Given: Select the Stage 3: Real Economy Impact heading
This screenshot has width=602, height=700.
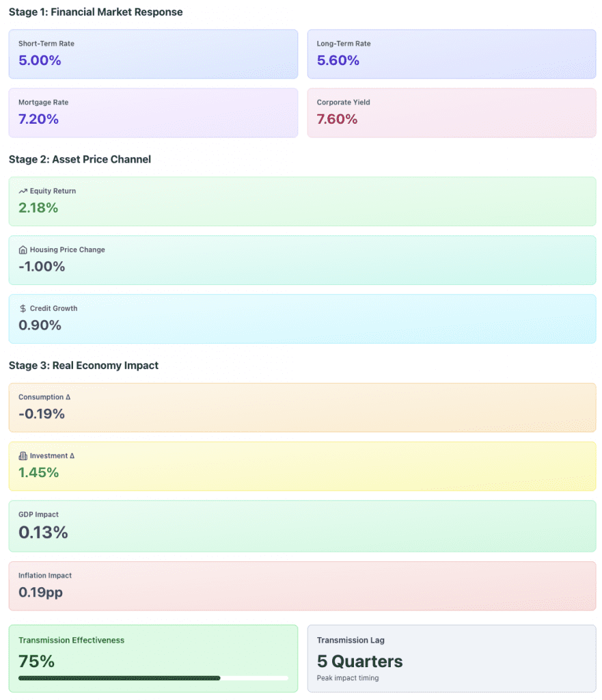Looking at the screenshot, I should 85,366.
